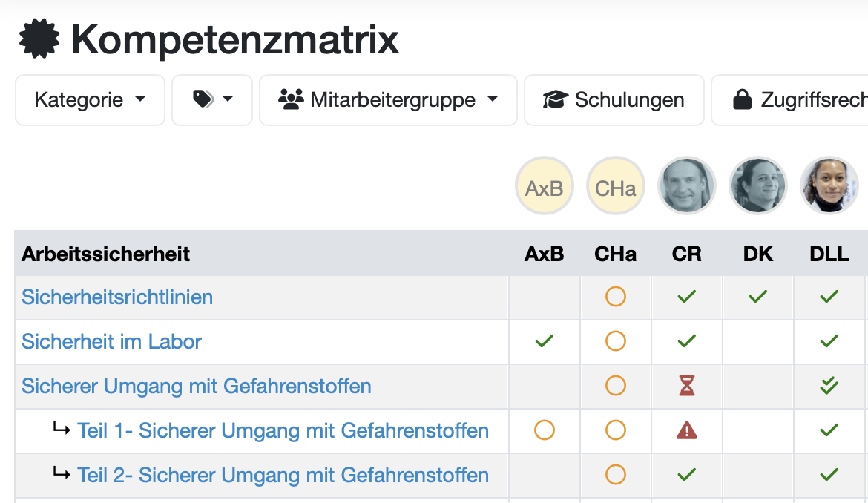
Task: Open the tags filter dropdown
Action: [212, 99]
